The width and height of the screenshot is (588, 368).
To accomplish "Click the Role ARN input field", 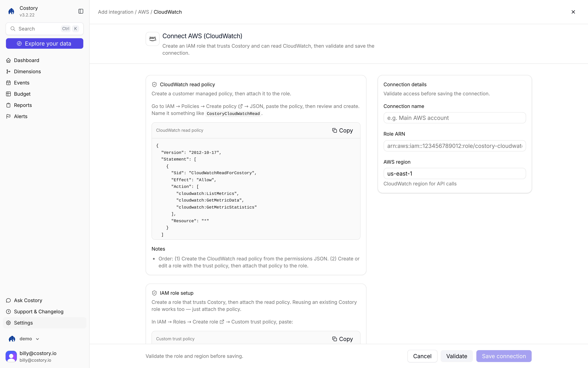I will point(455,146).
